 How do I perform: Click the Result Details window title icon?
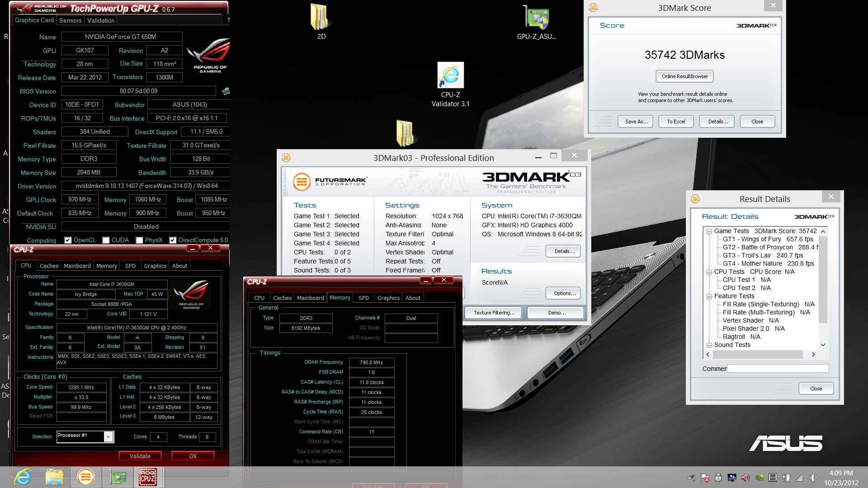click(695, 199)
